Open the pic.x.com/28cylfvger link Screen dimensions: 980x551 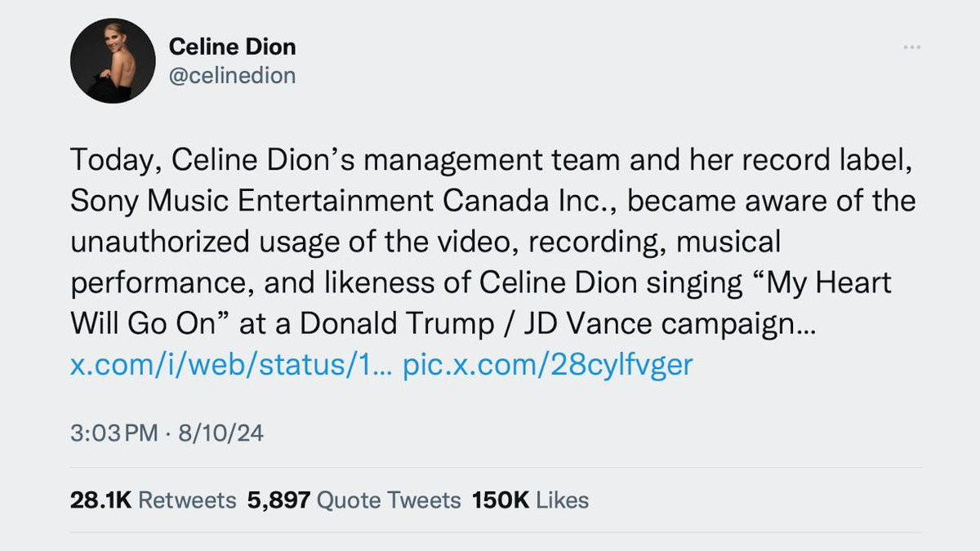pos(548,364)
